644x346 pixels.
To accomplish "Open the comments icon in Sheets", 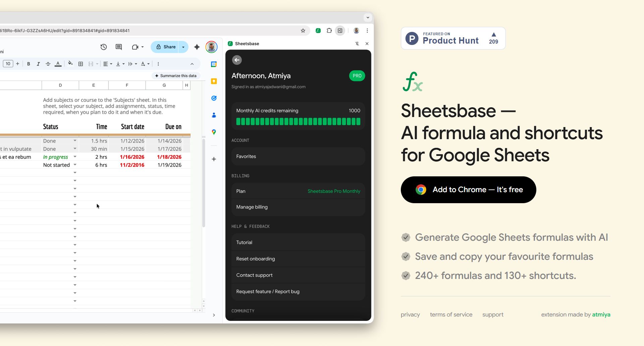I will point(119,47).
